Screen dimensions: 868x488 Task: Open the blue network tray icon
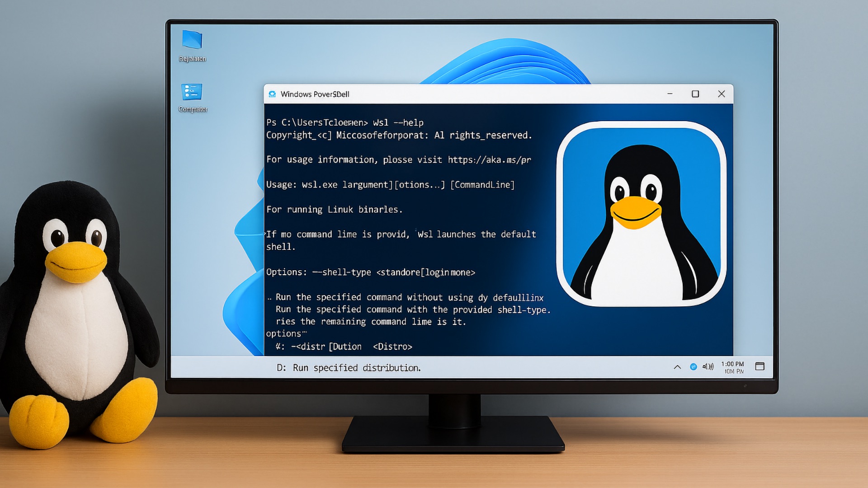pos(693,367)
